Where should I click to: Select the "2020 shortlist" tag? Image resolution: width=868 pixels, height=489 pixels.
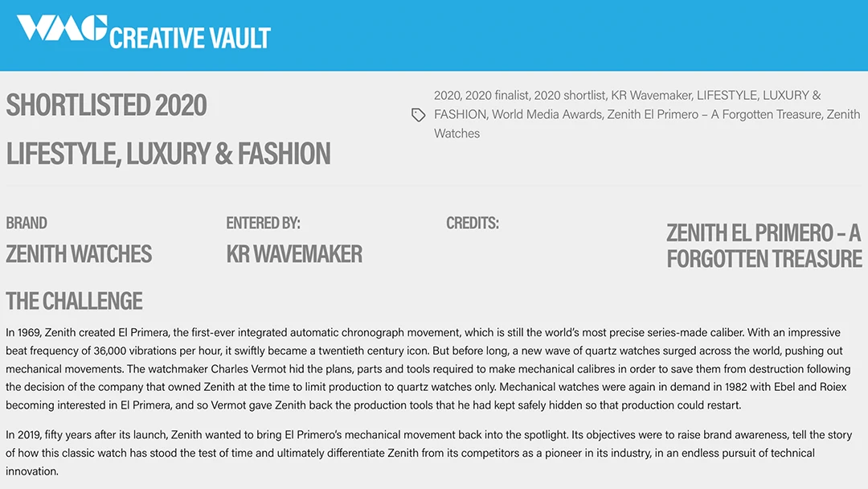pyautogui.click(x=568, y=95)
